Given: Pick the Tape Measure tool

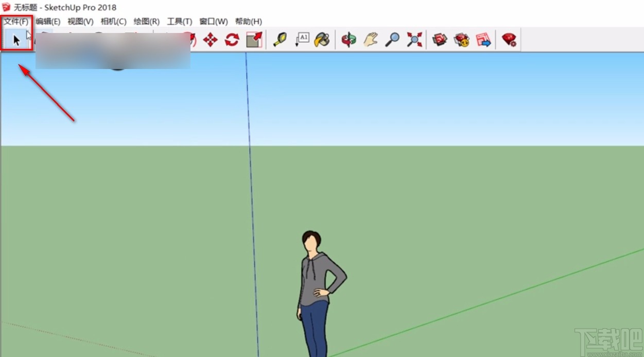Looking at the screenshot, I should 280,39.
